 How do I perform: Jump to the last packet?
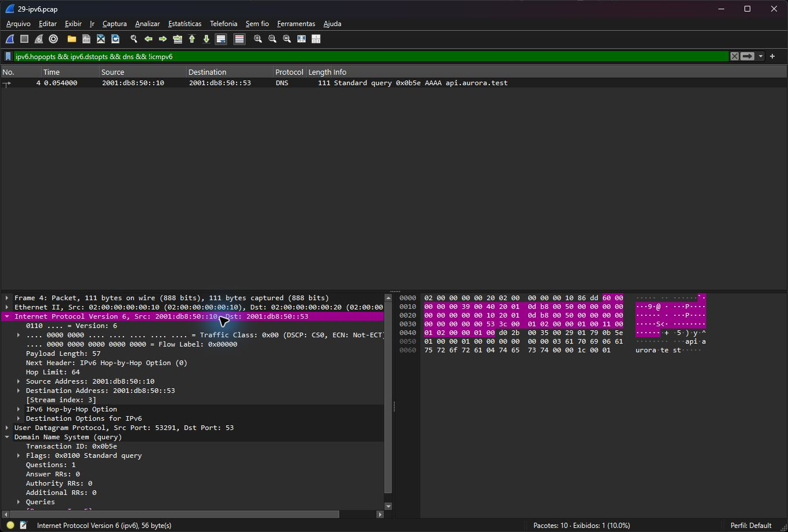coord(206,39)
